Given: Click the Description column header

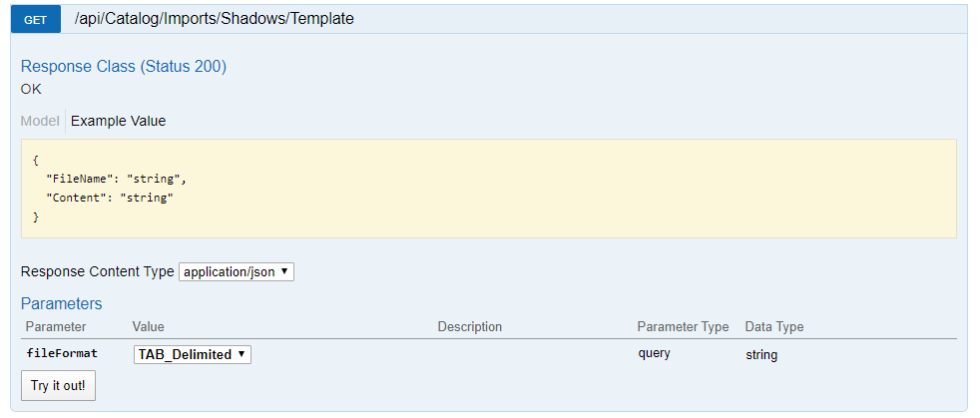Looking at the screenshot, I should point(469,327).
